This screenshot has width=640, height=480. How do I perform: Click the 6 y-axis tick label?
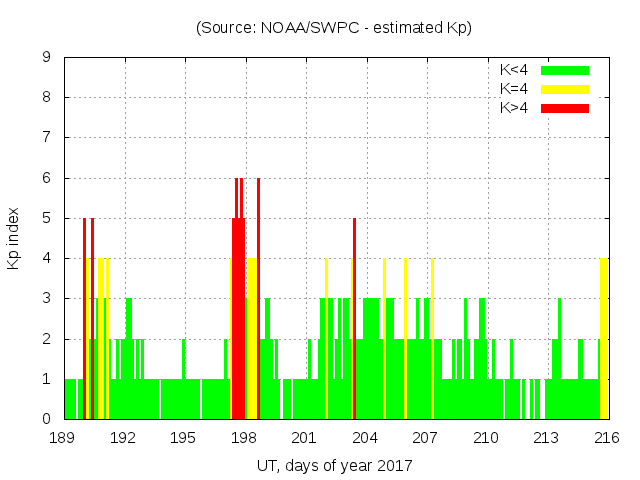tap(47, 178)
